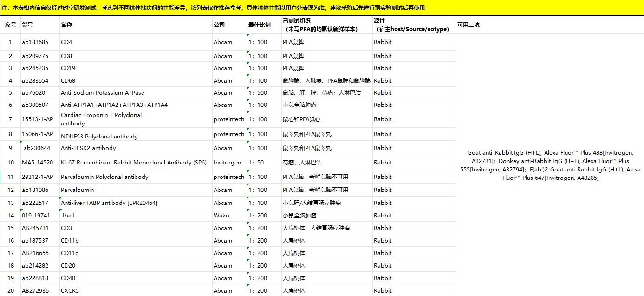Click the CD11b name cell
This screenshot has width=644, height=296.
(x=136, y=240)
